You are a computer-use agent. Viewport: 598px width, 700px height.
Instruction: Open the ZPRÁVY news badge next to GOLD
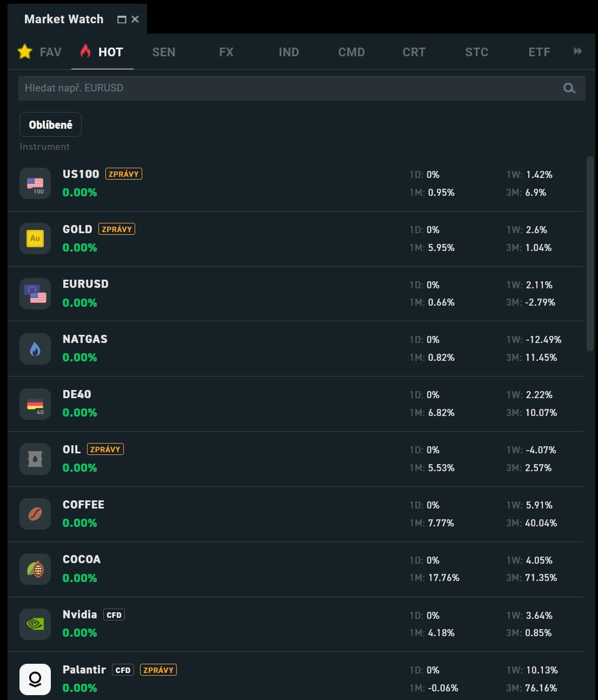pyautogui.click(x=117, y=229)
